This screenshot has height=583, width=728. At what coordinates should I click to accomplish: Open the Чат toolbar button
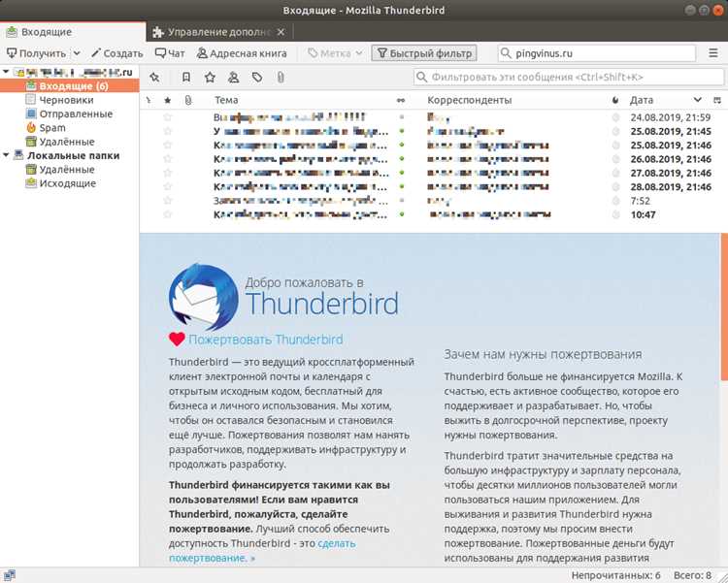pos(170,53)
